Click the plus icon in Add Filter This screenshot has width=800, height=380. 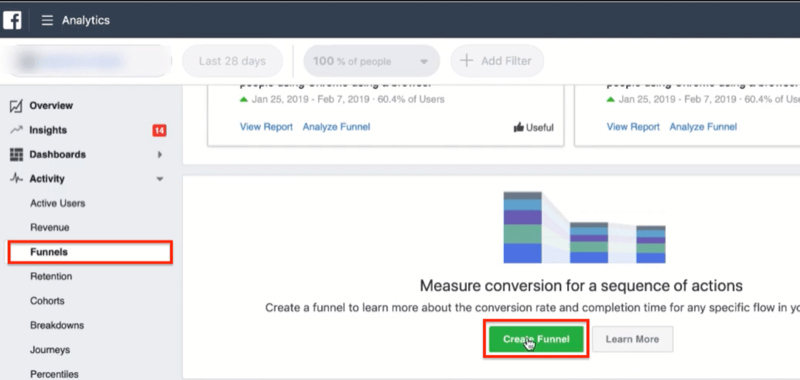[466, 61]
